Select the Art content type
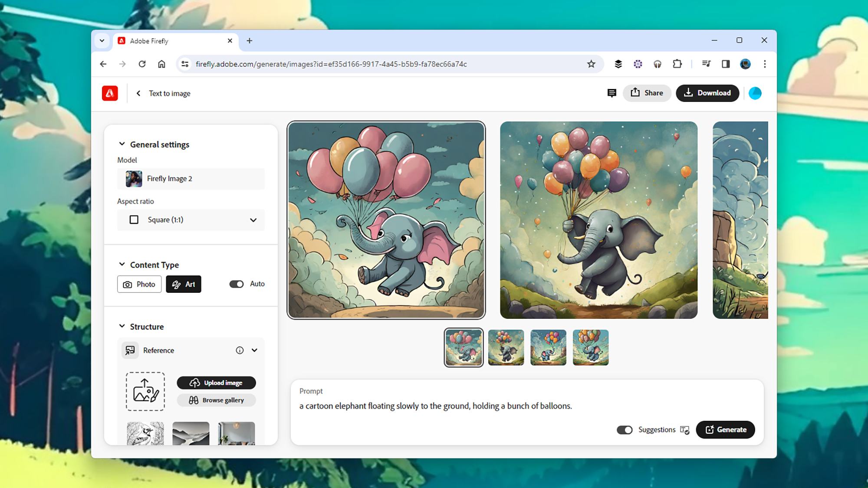 184,284
